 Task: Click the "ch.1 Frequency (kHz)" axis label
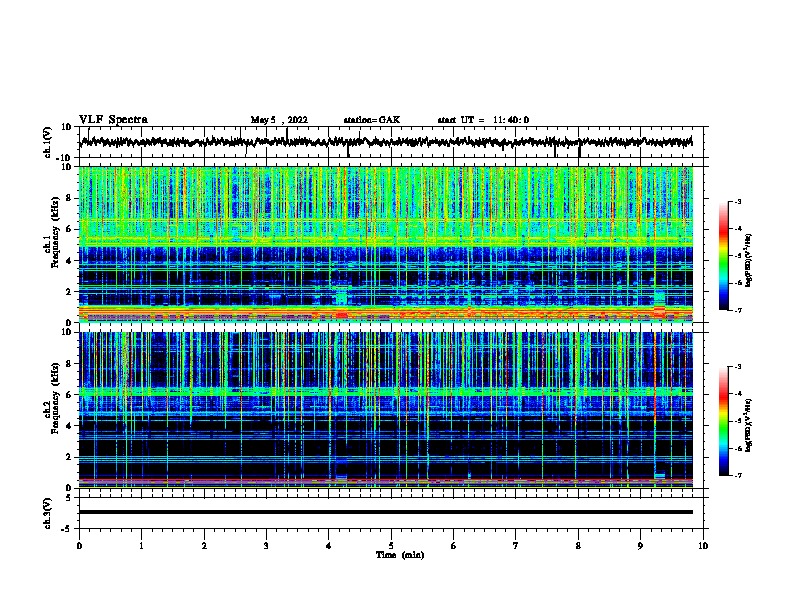(51, 233)
